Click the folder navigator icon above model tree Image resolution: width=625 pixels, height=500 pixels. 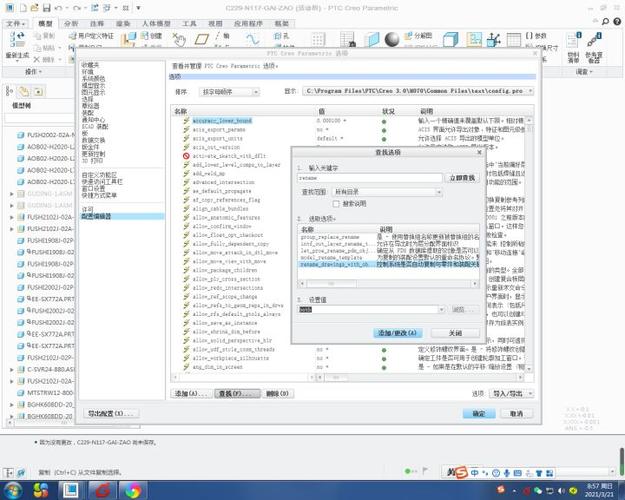(24, 92)
